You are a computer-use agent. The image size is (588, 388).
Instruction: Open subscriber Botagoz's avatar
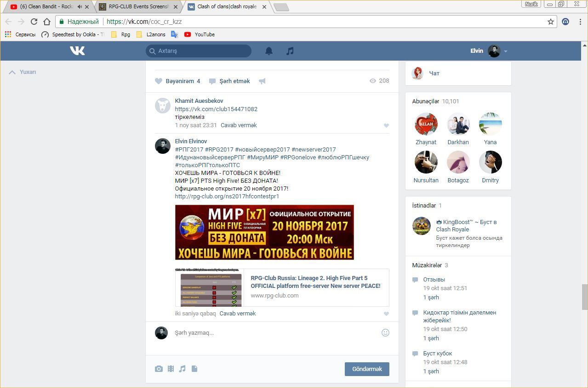pyautogui.click(x=458, y=162)
